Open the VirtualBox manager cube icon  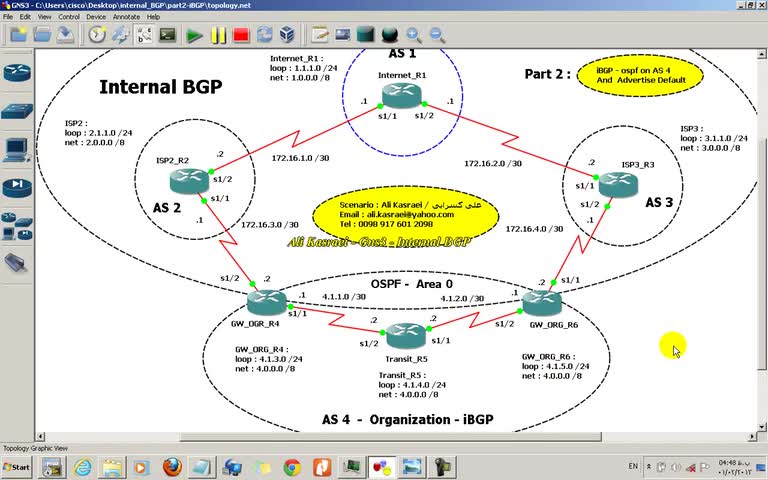[x=288, y=35]
